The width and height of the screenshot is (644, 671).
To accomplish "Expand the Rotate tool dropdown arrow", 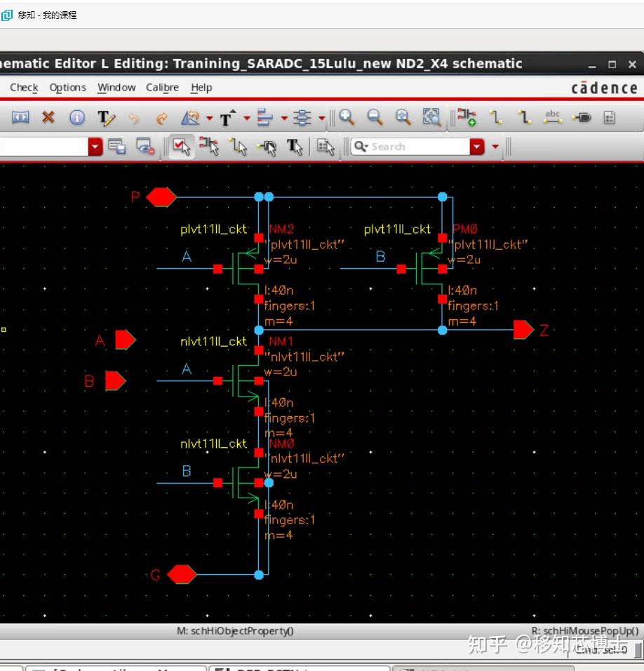I will (x=210, y=118).
